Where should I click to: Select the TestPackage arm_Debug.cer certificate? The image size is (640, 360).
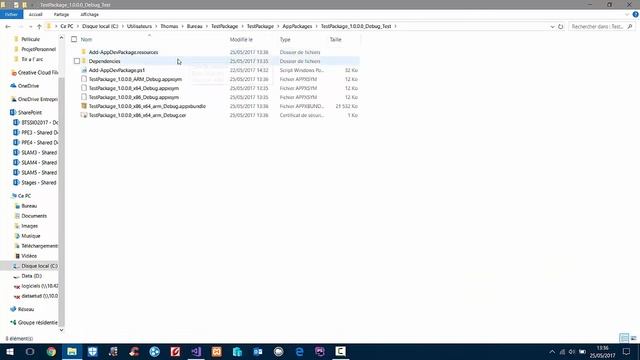pos(137,115)
